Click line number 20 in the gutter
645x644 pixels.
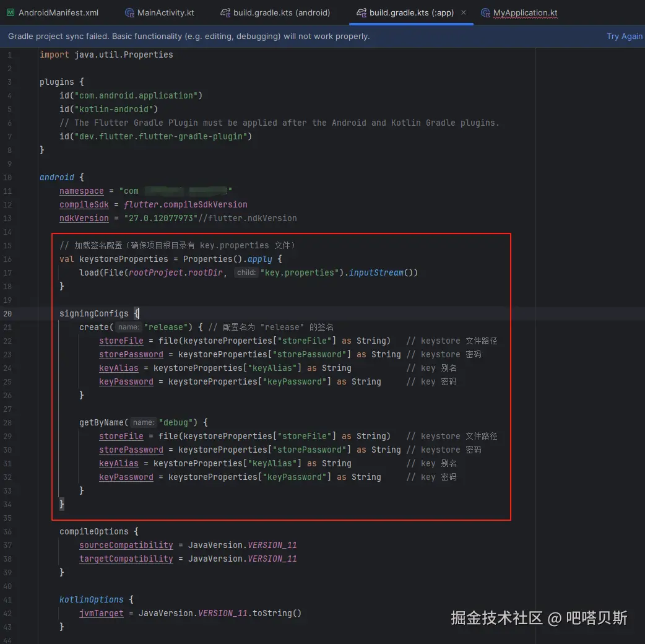pyautogui.click(x=7, y=313)
